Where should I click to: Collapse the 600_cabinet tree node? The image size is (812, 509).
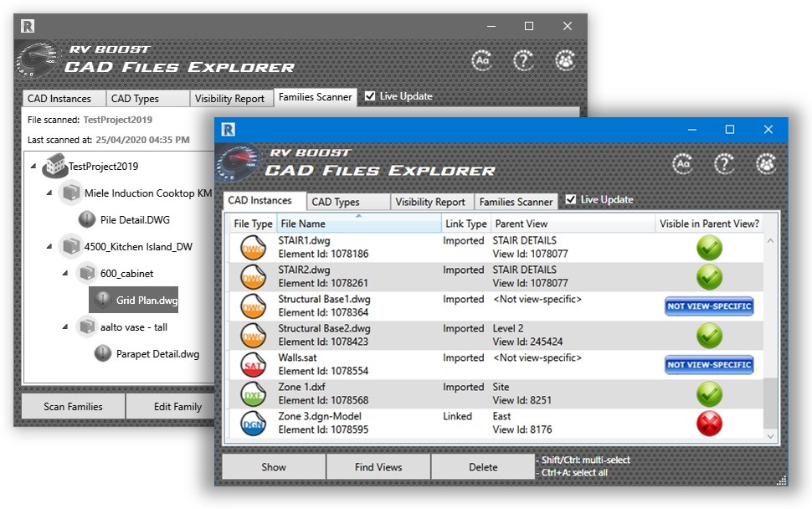[x=65, y=274]
